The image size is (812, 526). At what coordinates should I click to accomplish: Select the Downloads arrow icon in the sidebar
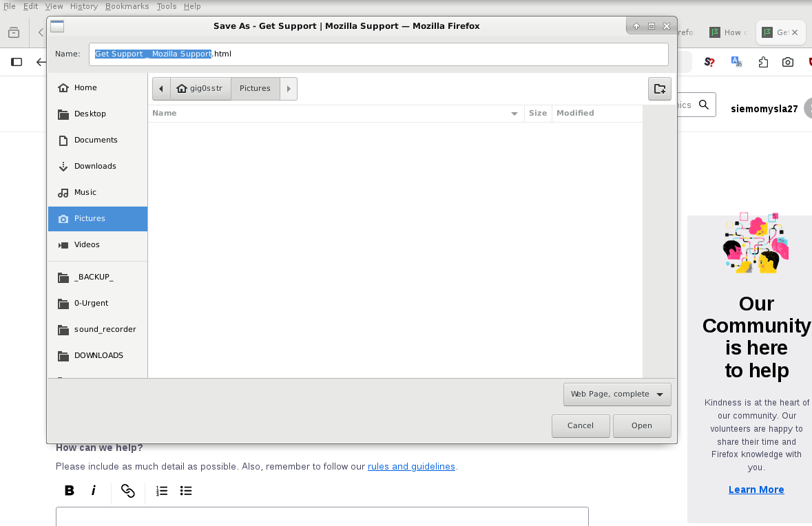[63, 166]
